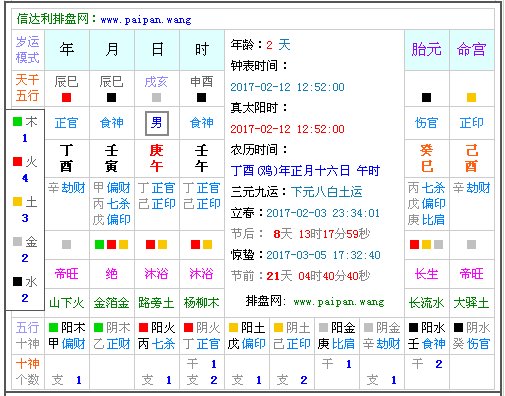Image resolution: width=505 pixels, height=396 pixels.
Task: Click the 长流水 nayin label
Action: click(426, 303)
